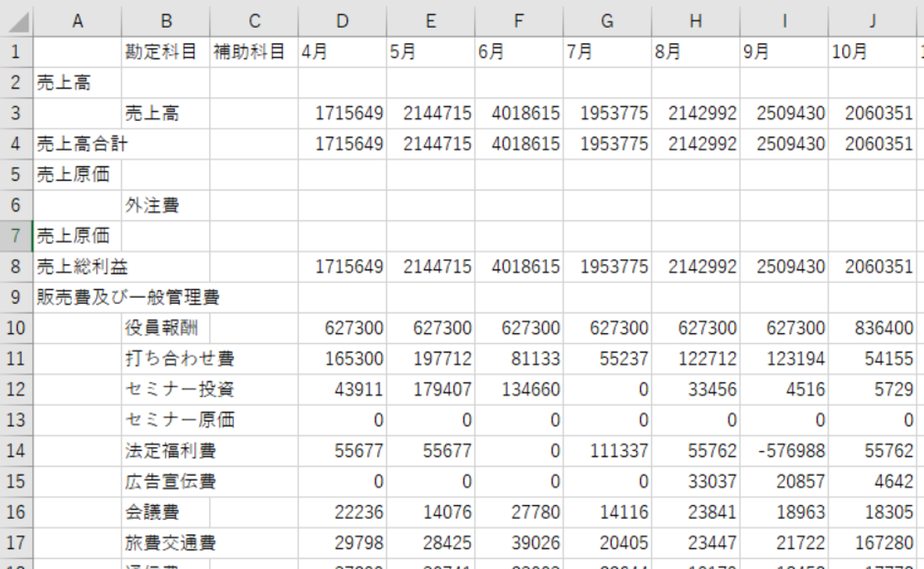Select cell A5 containing 売上原価
Image resolution: width=924 pixels, height=569 pixels.
pos(77,174)
